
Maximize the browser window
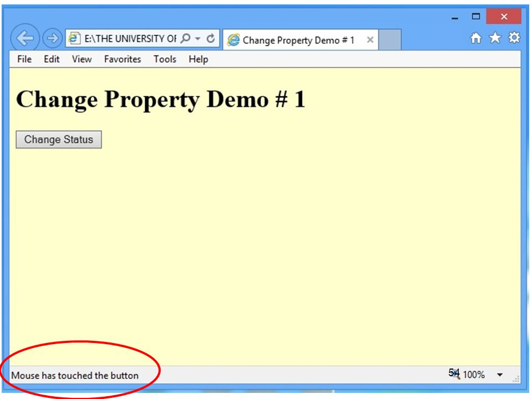pos(476,16)
